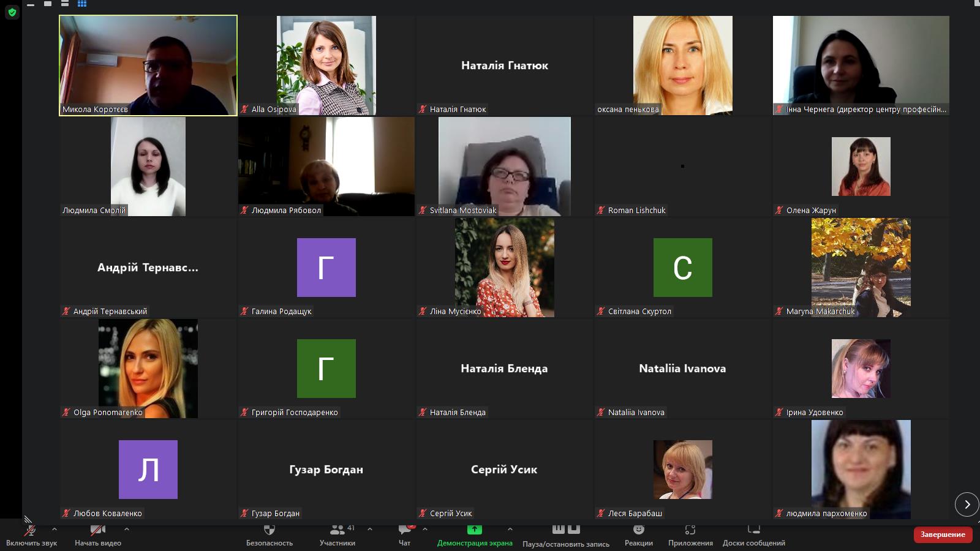Click Світлана Скуртол's green С avatar
Image resolution: width=980 pixels, height=551 pixels.
point(682,268)
